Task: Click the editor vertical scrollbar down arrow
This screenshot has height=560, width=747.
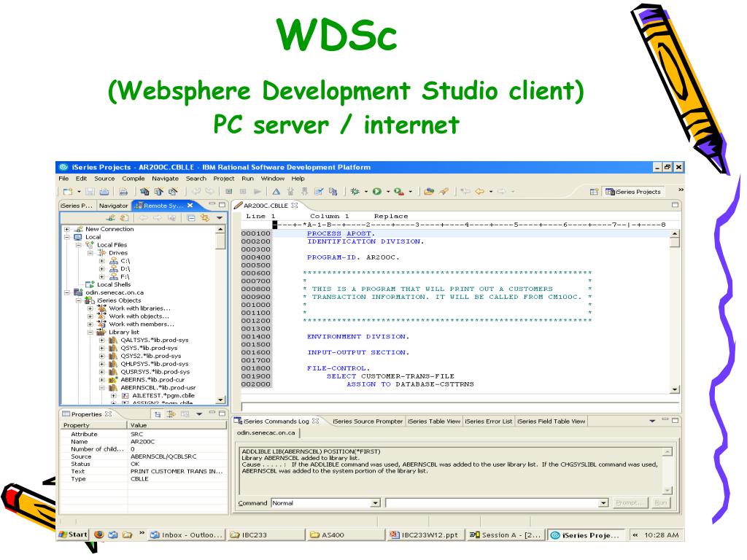Action: click(675, 389)
